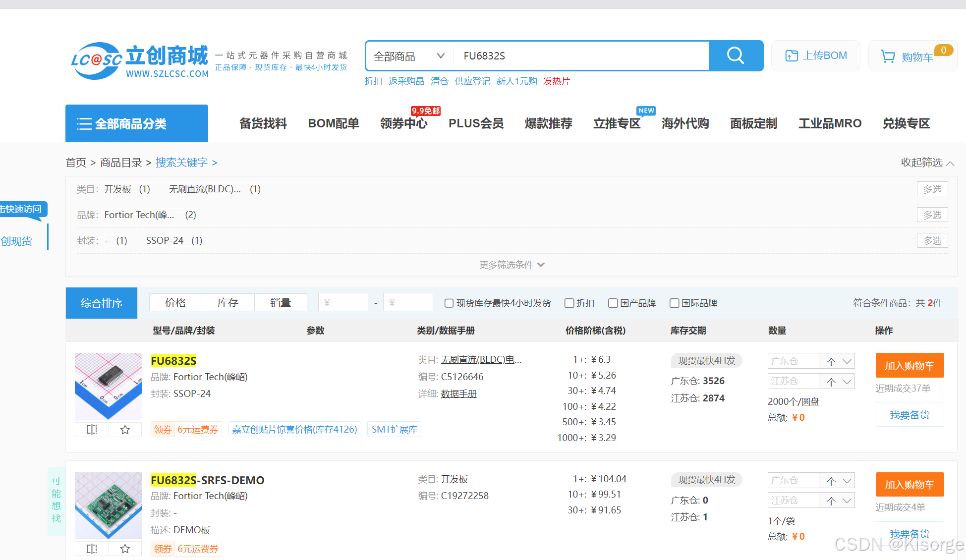Collapse filters with 收起筛选

(x=927, y=163)
